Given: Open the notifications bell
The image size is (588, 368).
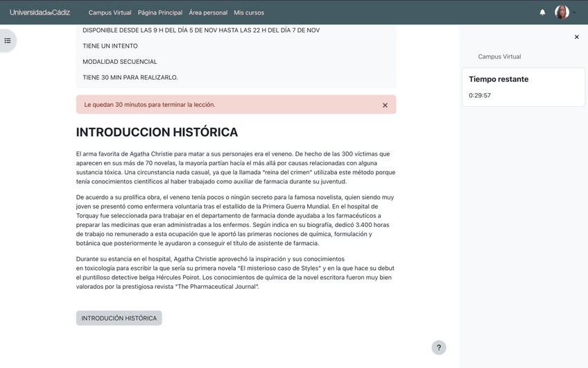Looking at the screenshot, I should point(542,12).
